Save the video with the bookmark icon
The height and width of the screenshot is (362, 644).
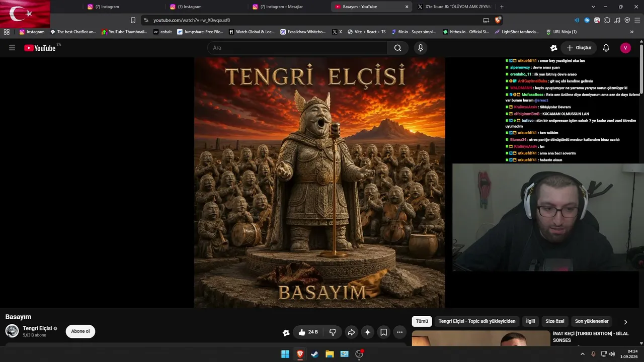click(x=383, y=332)
